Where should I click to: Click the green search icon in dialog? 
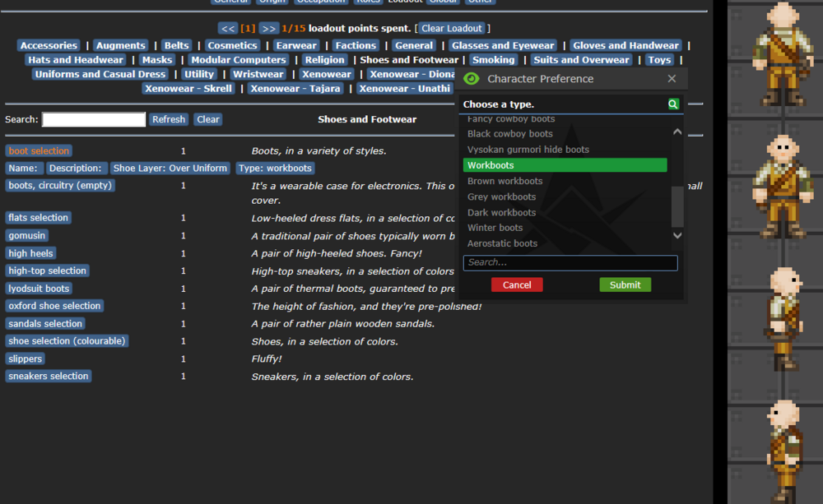673,104
